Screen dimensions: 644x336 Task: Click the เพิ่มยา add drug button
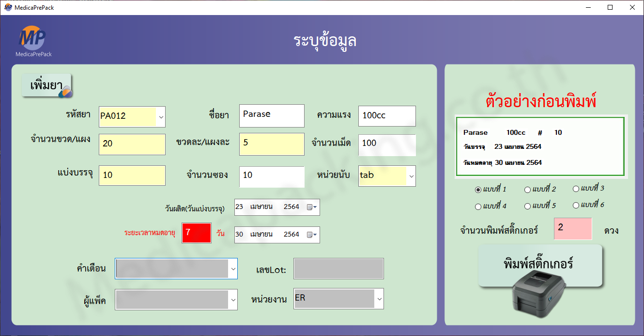point(46,86)
